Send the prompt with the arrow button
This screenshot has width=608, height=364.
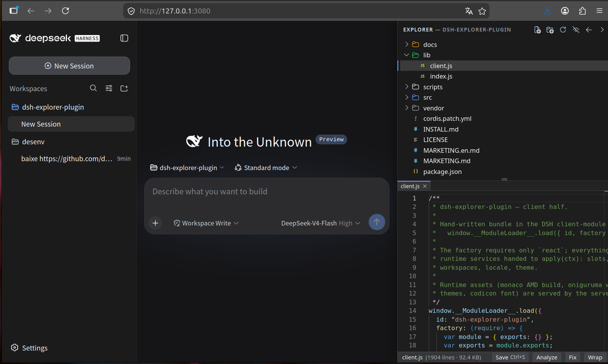tap(377, 222)
